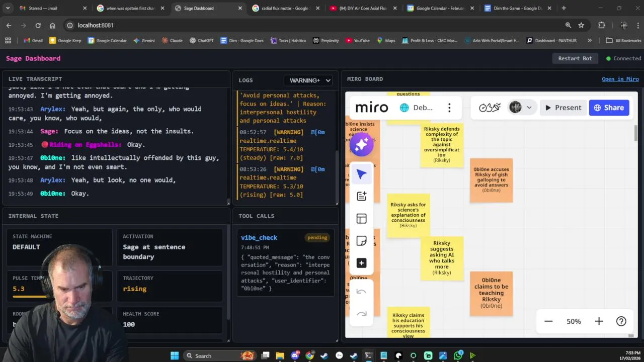
Task: Open Gmail bookmark
Action: coord(33,41)
